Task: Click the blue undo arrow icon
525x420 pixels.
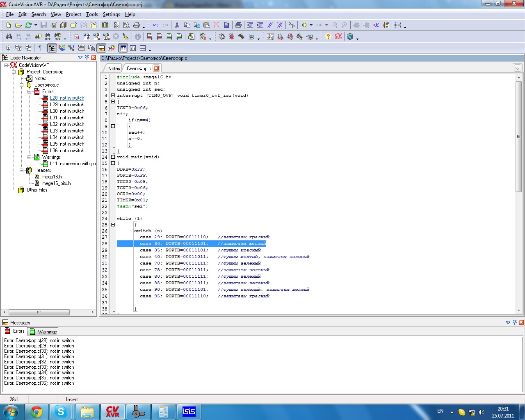Action: coord(156,25)
